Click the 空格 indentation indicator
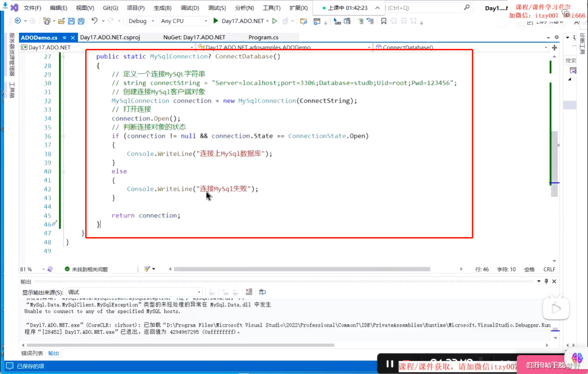Screen dimensions: 588x374 (x=529, y=269)
